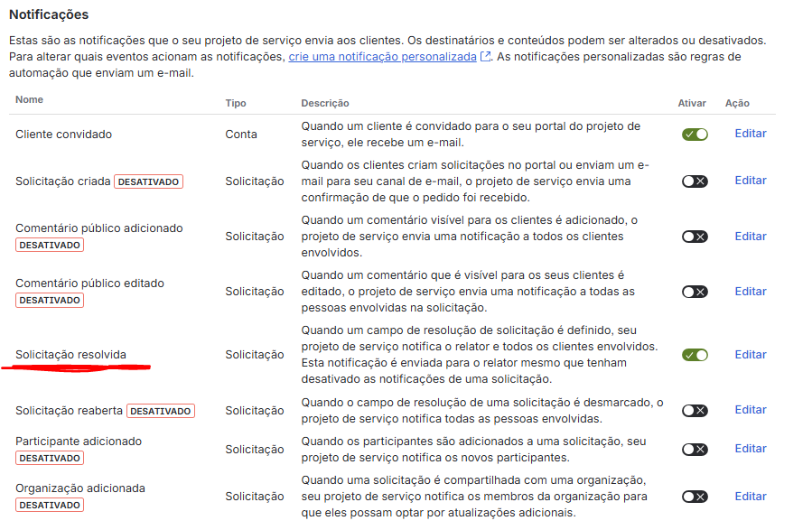Activate the Solicitação reaberta toggle
Viewport: 812px width, 530px height.
[x=695, y=411]
